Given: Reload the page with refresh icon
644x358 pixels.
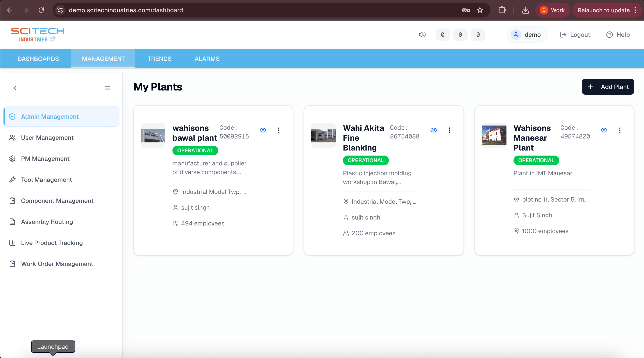Looking at the screenshot, I should point(41,10).
